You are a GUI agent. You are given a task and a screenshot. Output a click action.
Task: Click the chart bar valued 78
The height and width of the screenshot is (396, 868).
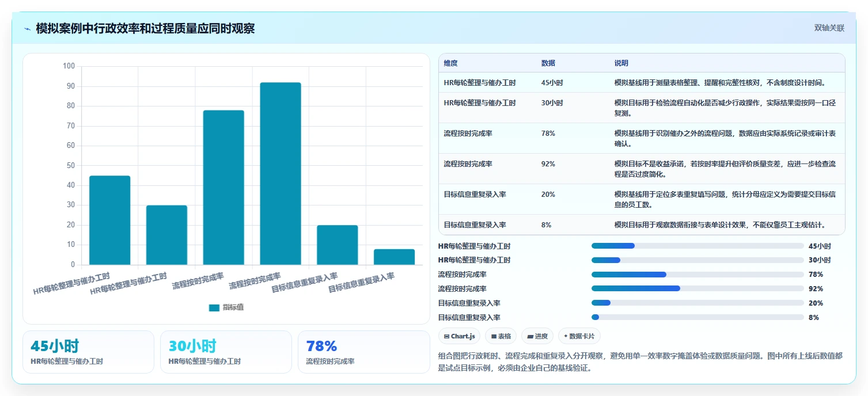[223, 188]
